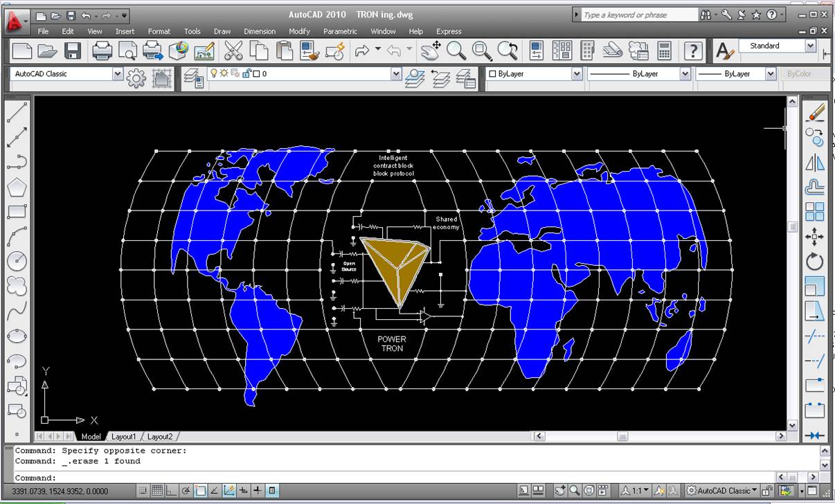This screenshot has height=504, width=835.
Task: Select the Construction Line tool
Action: (17, 137)
